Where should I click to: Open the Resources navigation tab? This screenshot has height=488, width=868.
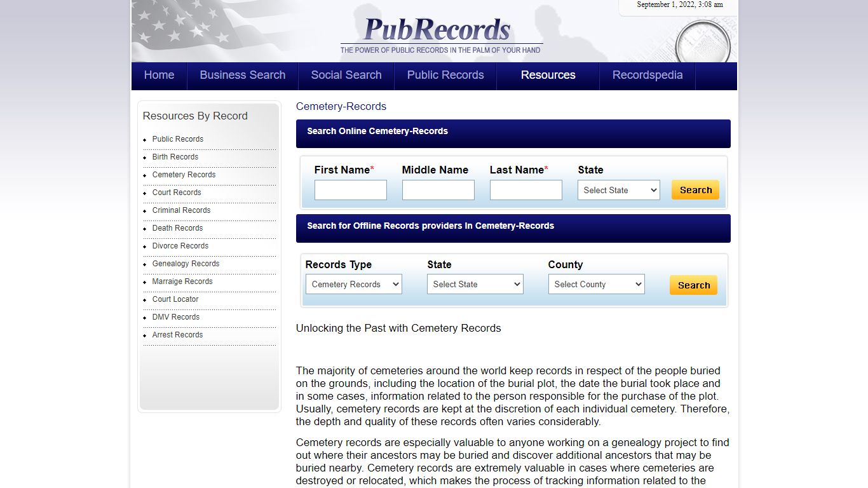point(548,75)
